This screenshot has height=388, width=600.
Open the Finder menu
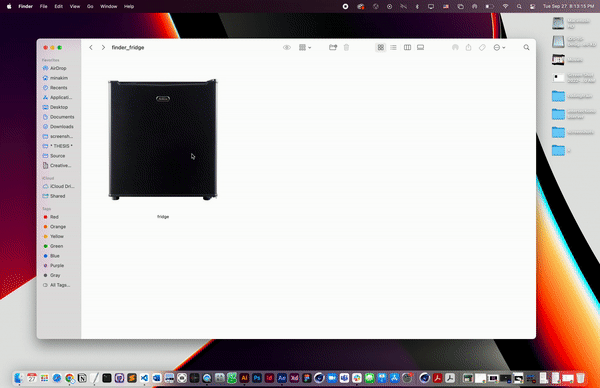(x=26, y=6)
